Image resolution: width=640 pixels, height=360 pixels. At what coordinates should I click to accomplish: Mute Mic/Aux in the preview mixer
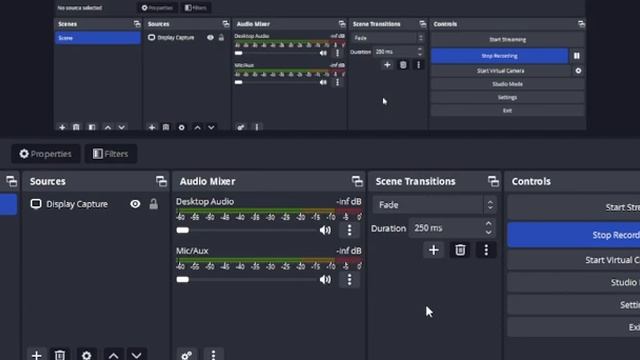[323, 82]
